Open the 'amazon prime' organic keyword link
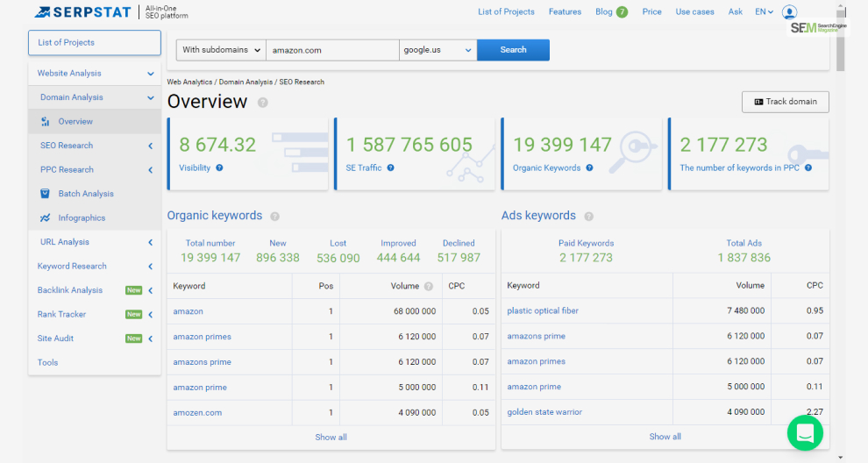The width and height of the screenshot is (868, 463). coord(200,387)
